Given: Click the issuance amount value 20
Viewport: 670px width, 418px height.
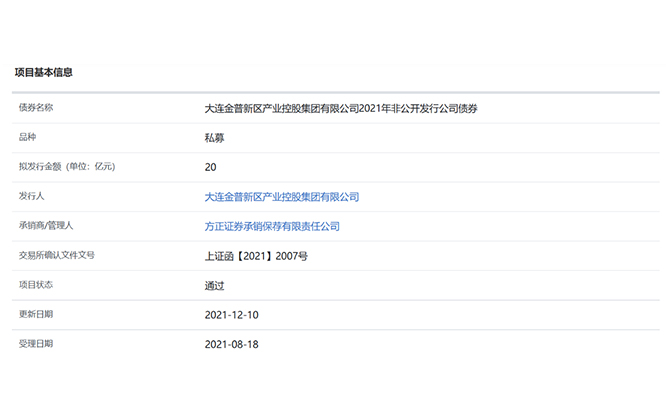Looking at the screenshot, I should (x=210, y=167).
